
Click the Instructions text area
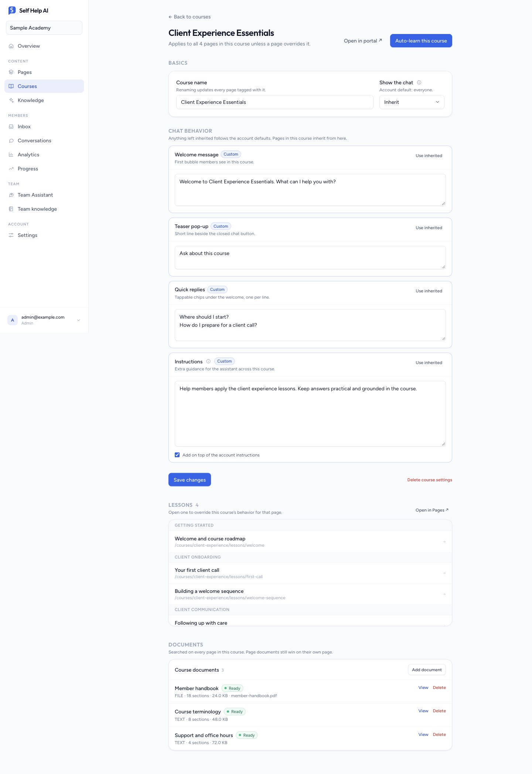click(310, 414)
